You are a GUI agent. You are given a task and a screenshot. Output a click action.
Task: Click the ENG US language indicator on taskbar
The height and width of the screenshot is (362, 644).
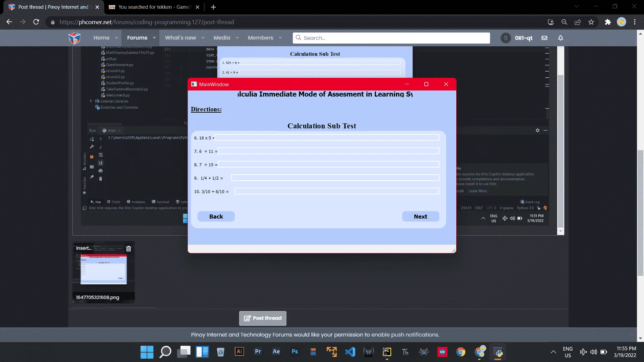coord(568,352)
